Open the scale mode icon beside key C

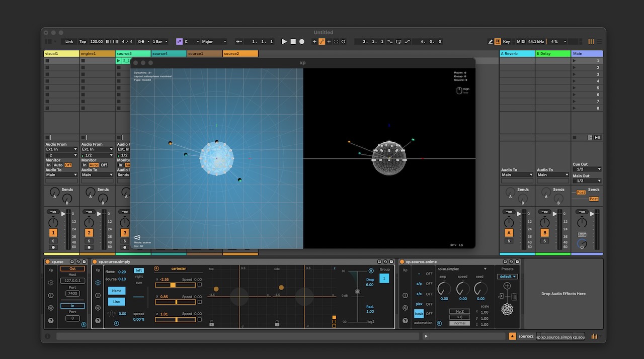tap(179, 42)
